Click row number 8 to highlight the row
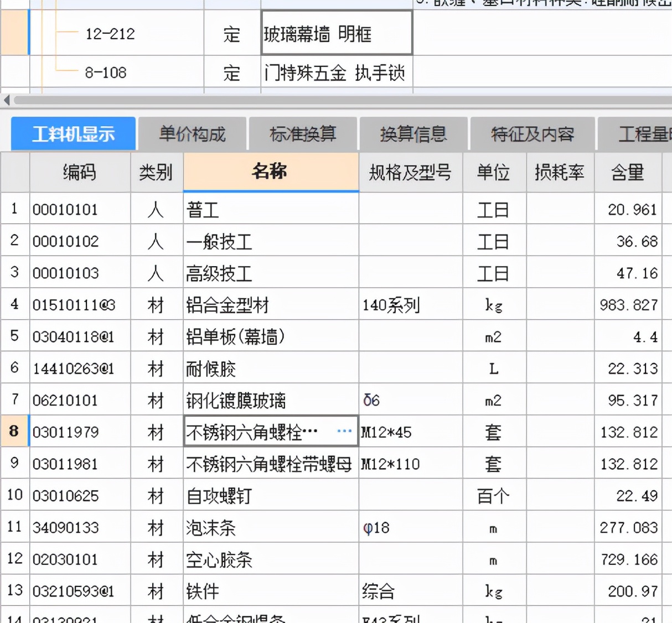Image resolution: width=672 pixels, height=623 pixels. [x=14, y=431]
